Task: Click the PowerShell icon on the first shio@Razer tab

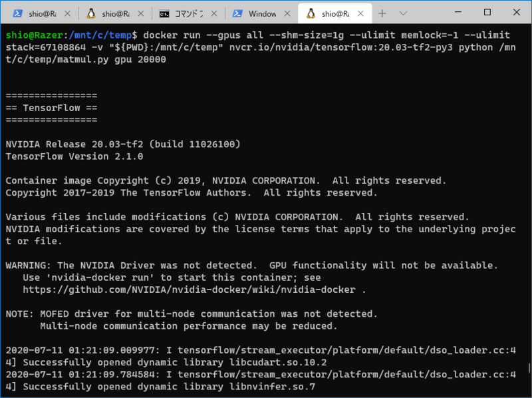Action: pyautogui.click(x=17, y=12)
